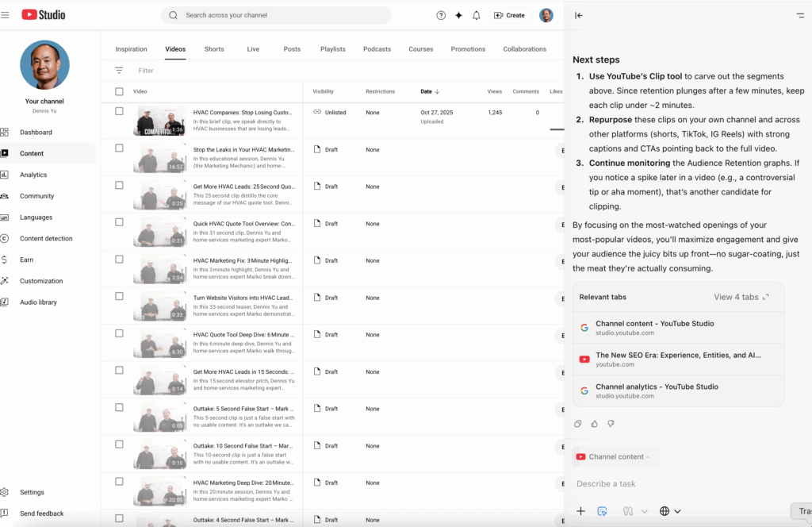The image size is (812, 527).
Task: Open the notifications bell
Action: tap(476, 15)
